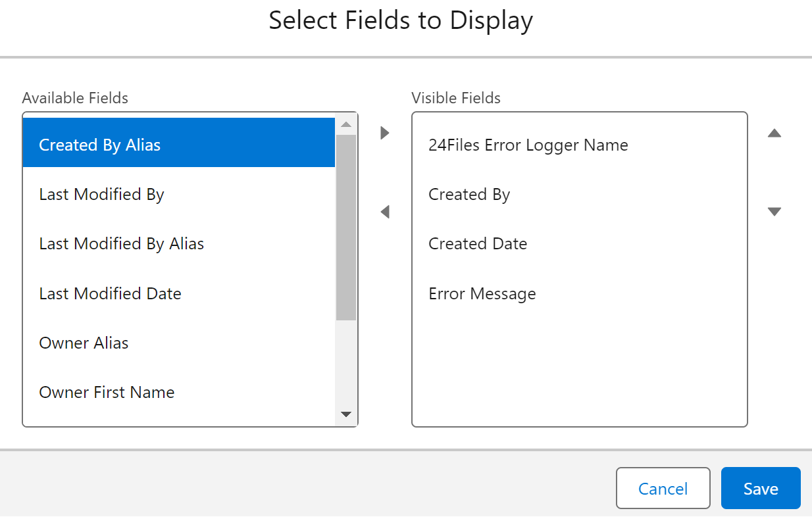Save the selected field configuration
The image size is (812, 517).
point(761,489)
